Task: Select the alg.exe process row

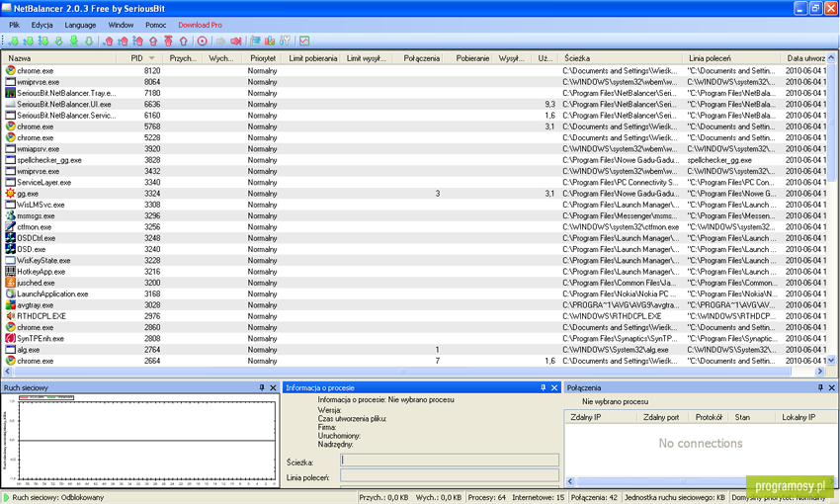Action: pyautogui.click(x=415, y=350)
